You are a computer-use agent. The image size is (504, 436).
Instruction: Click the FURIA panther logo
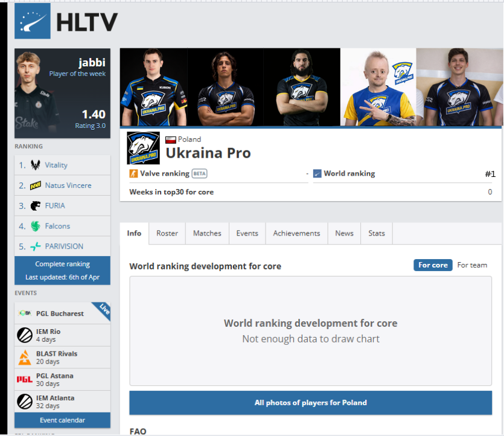pyautogui.click(x=36, y=206)
